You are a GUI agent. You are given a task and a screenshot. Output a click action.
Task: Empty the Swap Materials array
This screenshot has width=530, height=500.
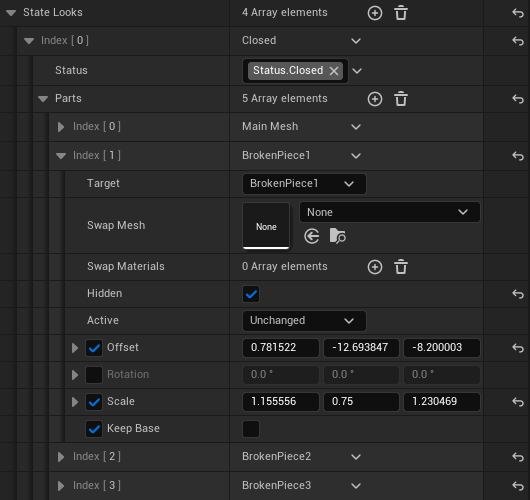pyautogui.click(x=401, y=267)
